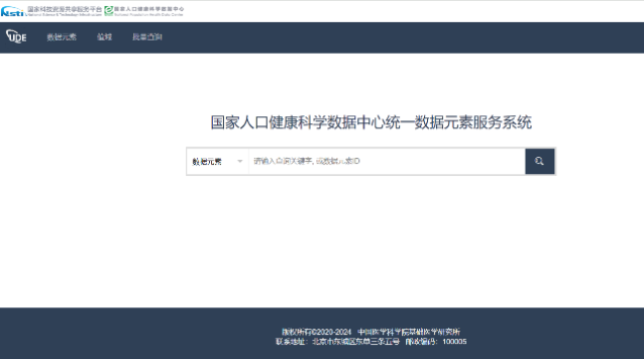Click the copyright text 版权所有©2020-2024
The width and height of the screenshot is (644, 359).
[x=317, y=332]
